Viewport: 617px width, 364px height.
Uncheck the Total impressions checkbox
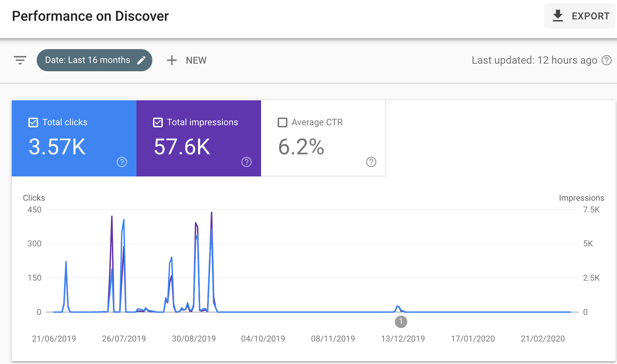click(x=158, y=122)
